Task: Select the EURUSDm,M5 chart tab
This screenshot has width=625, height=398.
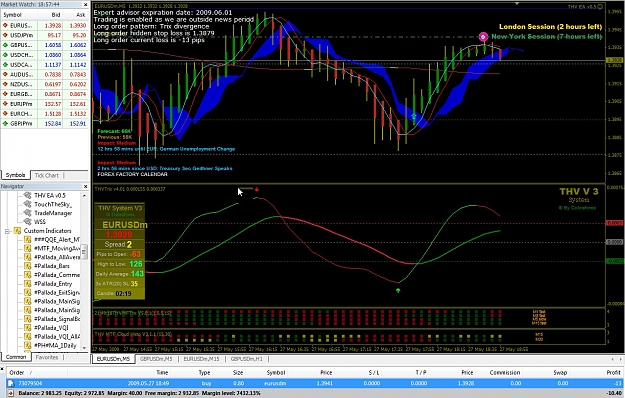Action: tap(113, 359)
